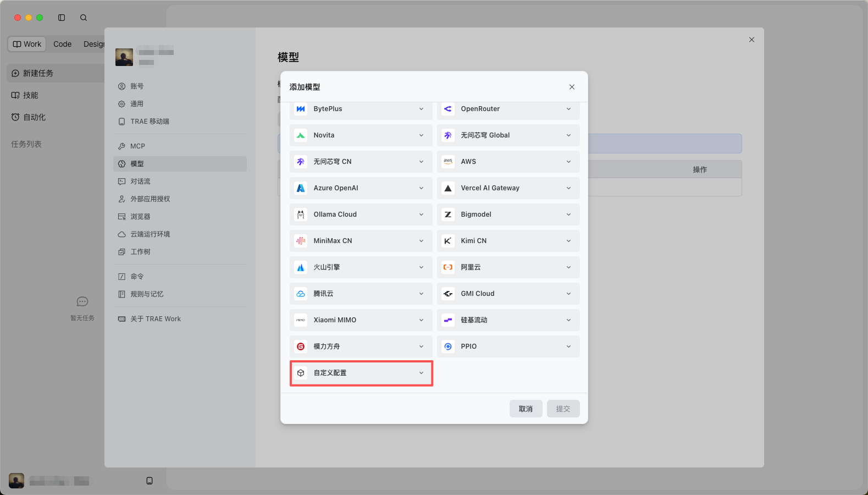Open the 浏览器 settings section
Screen dimensions: 868x495
(x=180, y=217)
